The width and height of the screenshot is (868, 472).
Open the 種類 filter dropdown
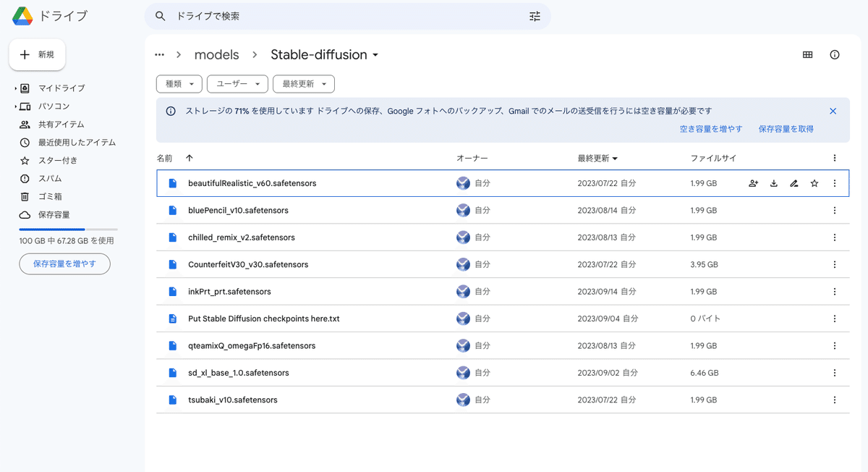tap(179, 84)
